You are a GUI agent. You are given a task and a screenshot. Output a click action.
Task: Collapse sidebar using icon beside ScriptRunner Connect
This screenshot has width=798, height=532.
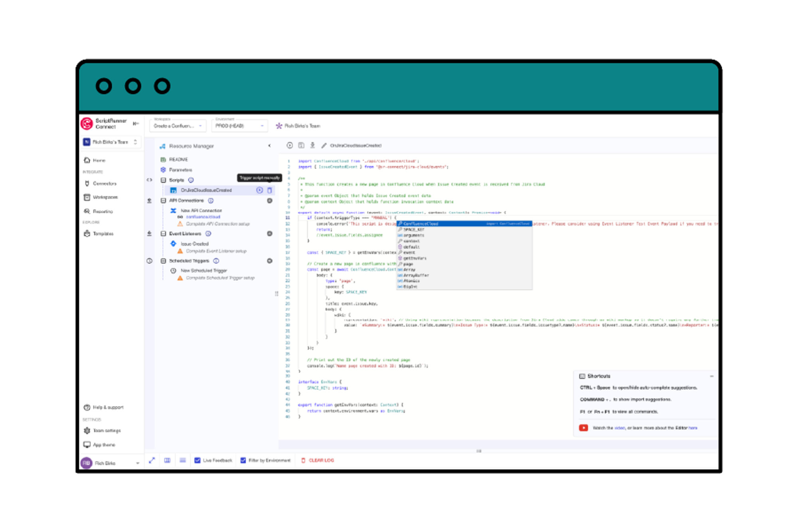(136, 124)
